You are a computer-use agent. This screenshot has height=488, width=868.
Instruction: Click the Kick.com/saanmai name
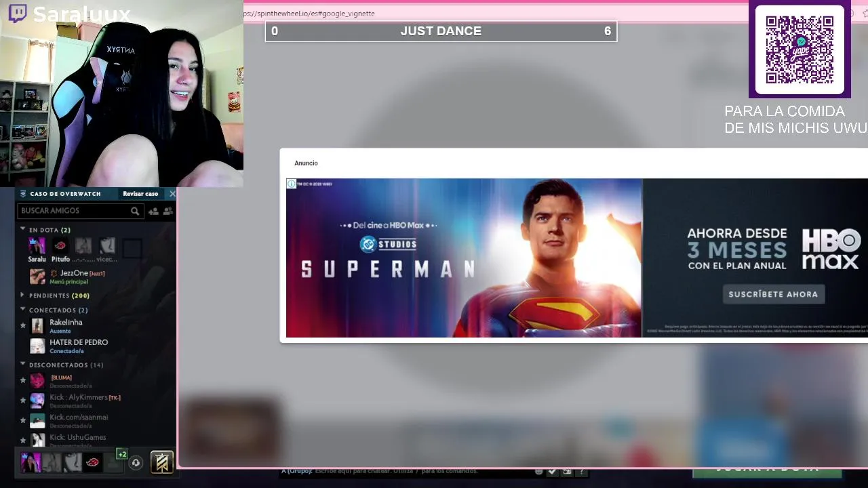[79, 418]
